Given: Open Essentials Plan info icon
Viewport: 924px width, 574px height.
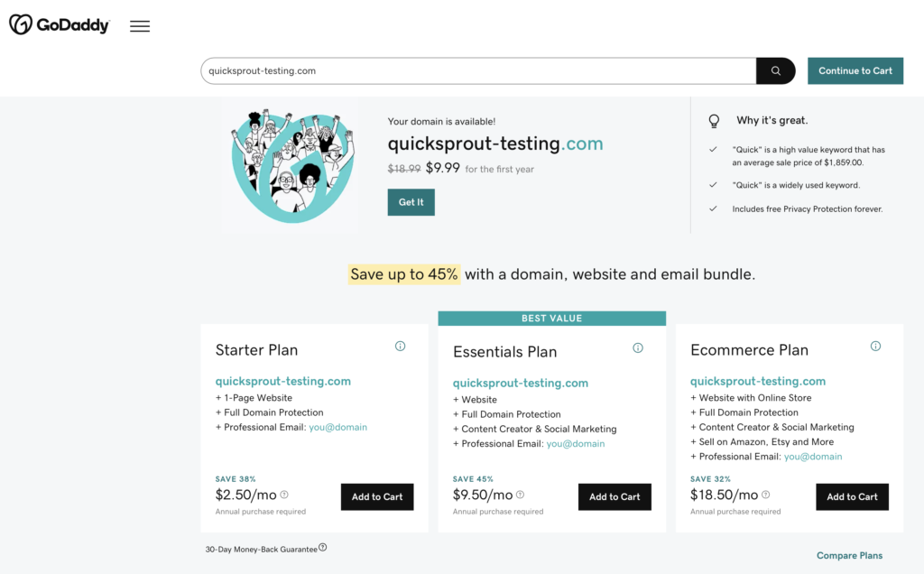Looking at the screenshot, I should click(x=638, y=347).
